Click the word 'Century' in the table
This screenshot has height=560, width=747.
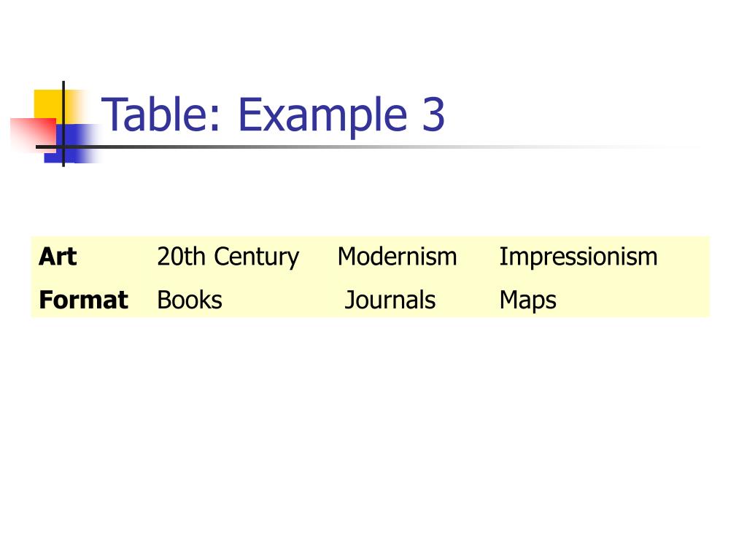pyautogui.click(x=256, y=257)
